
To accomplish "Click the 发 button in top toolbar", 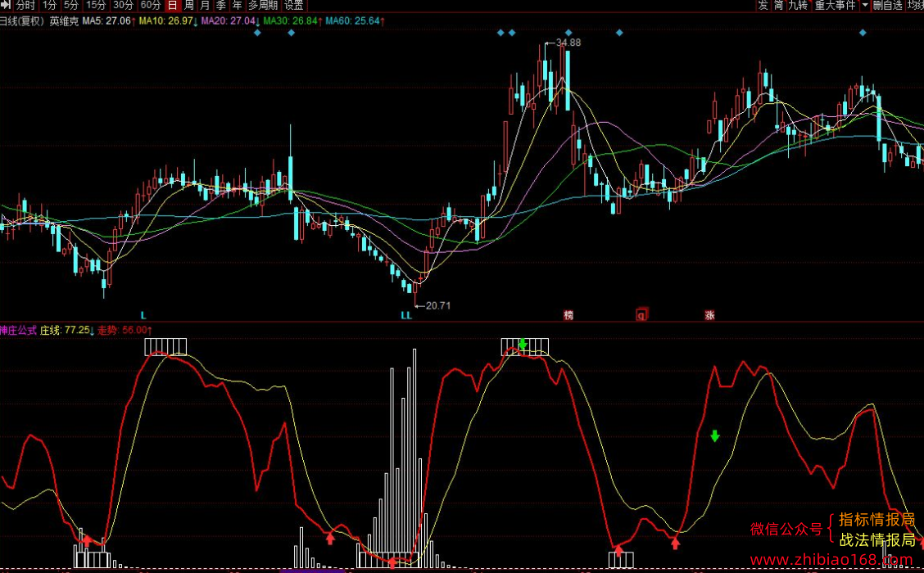I will pyautogui.click(x=763, y=5).
